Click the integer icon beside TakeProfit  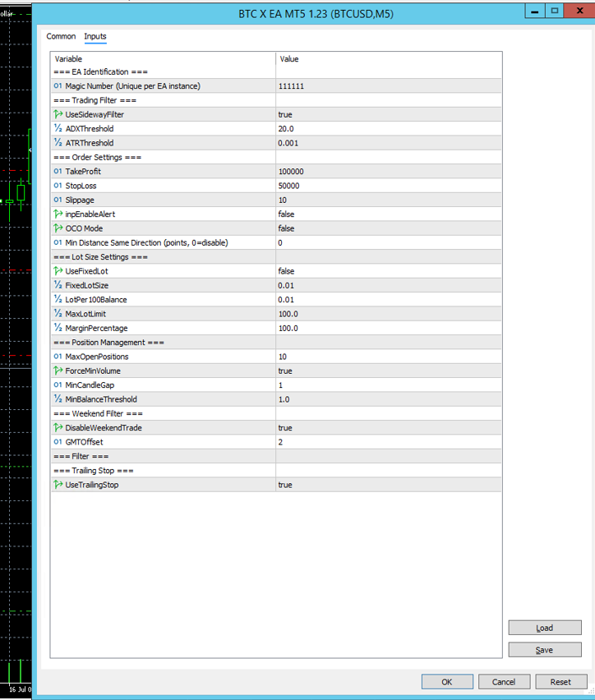click(x=58, y=172)
